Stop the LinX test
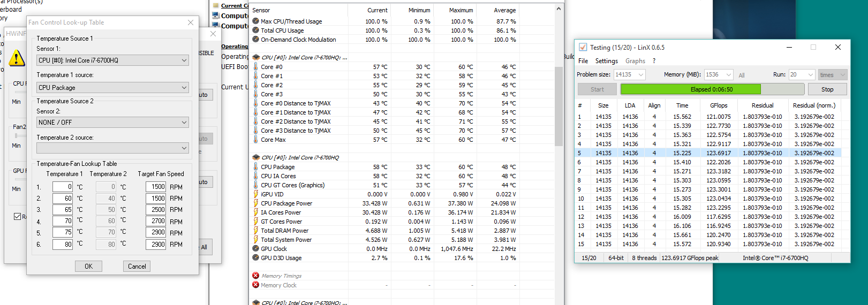The height and width of the screenshot is (305, 868). tap(827, 89)
